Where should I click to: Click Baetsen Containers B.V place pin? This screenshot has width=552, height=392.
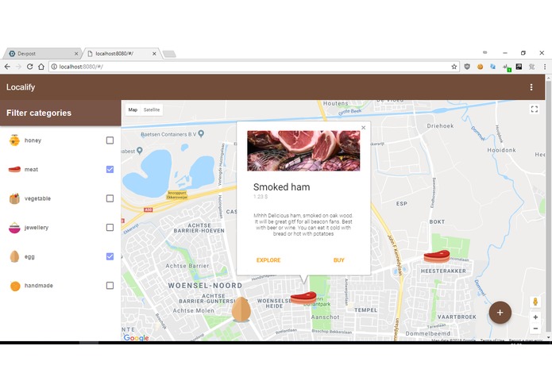(201, 133)
